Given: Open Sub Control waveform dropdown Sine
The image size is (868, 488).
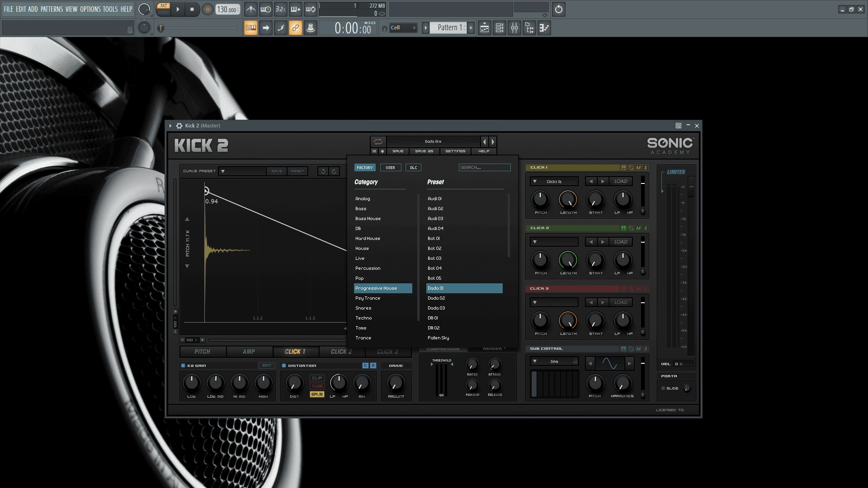Looking at the screenshot, I should pyautogui.click(x=554, y=361).
